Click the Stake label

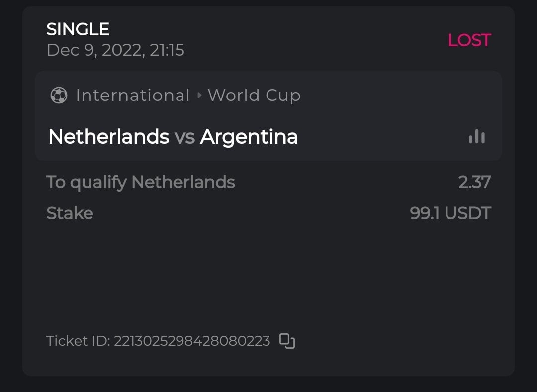click(70, 213)
